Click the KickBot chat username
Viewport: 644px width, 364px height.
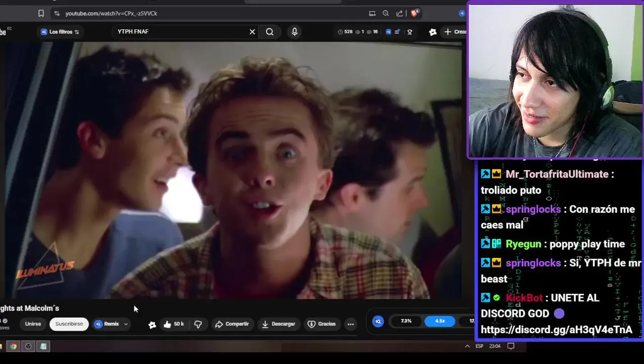524,298
